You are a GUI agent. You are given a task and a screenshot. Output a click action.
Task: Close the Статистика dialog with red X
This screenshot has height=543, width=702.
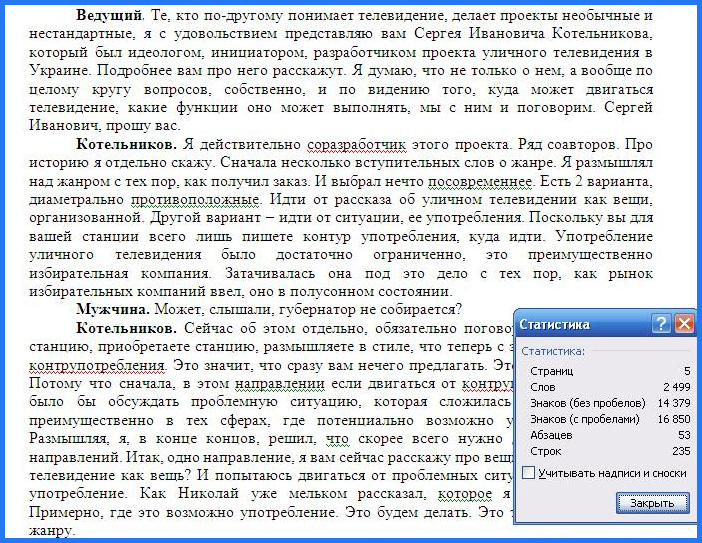[x=684, y=323]
